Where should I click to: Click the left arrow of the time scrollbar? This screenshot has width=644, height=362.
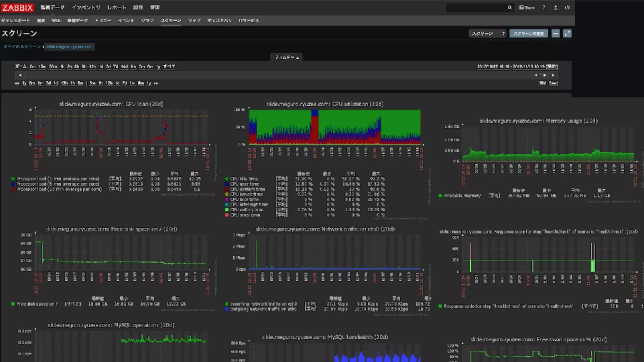(20, 75)
